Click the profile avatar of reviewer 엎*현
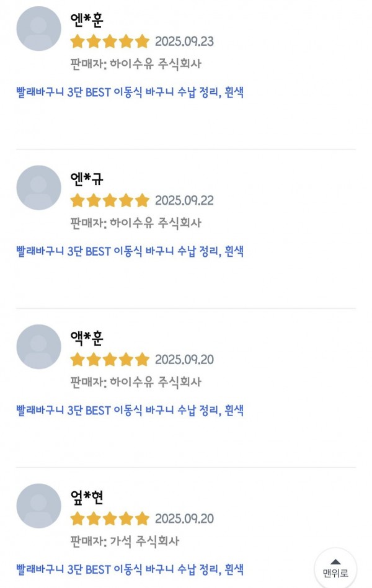 pos(38,506)
